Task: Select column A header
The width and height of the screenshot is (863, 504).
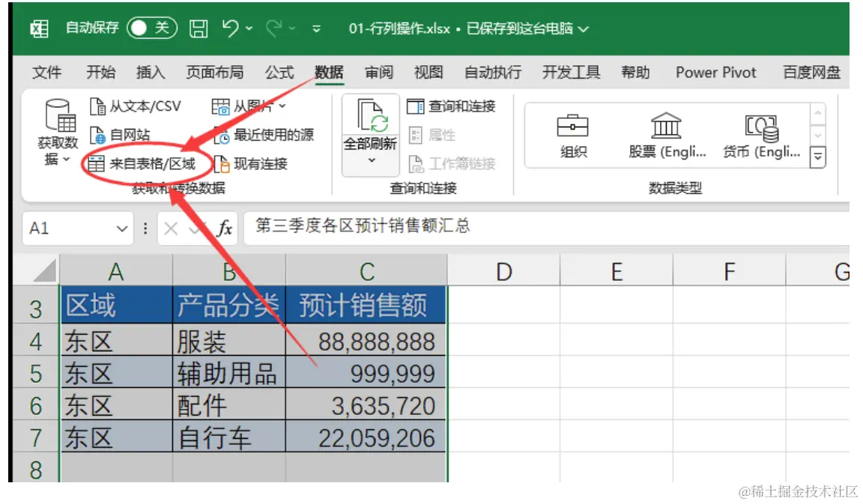Action: click(x=116, y=270)
